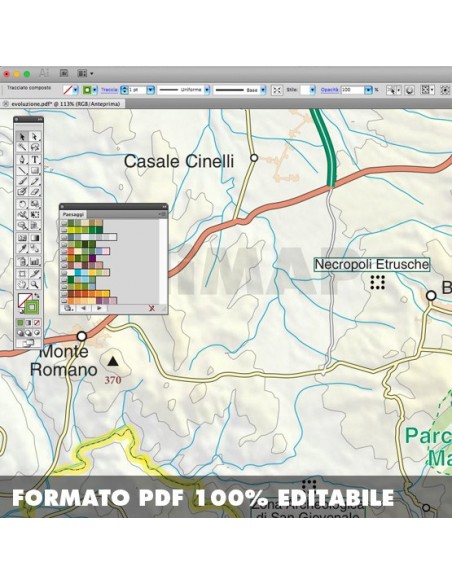Screen dimensions: 452x584
Task: Swap fill and stroke arrows
Action: pos(36,296)
